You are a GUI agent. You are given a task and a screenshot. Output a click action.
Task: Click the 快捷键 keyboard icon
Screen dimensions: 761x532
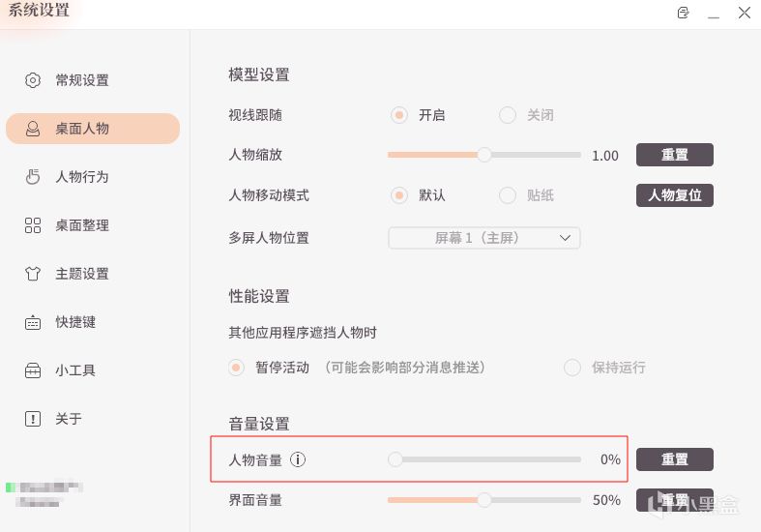pos(33,322)
